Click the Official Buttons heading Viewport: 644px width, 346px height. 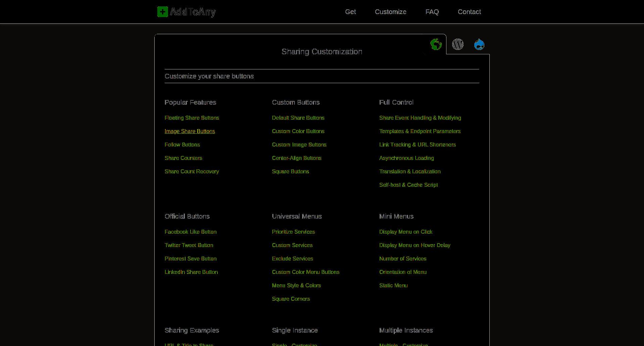187,216
